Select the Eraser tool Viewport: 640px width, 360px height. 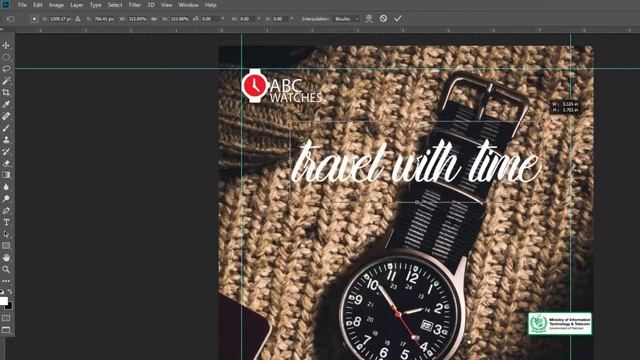[6, 163]
